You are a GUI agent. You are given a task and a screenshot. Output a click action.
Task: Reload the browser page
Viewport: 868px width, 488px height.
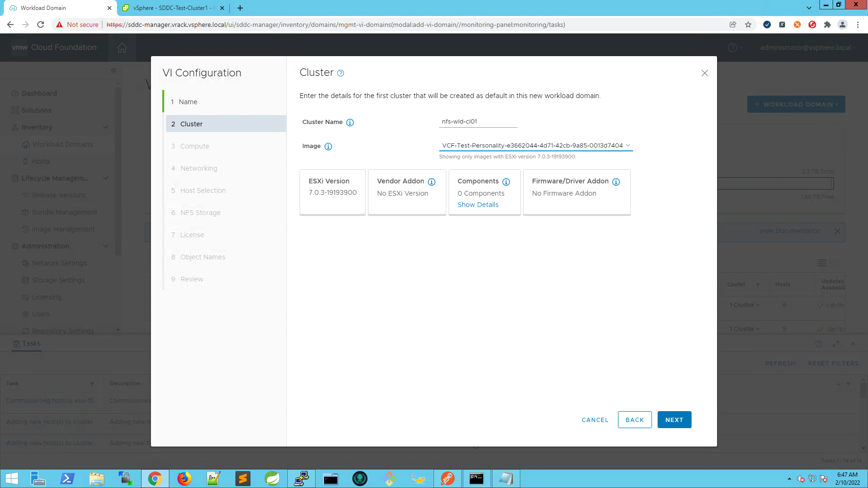(41, 25)
